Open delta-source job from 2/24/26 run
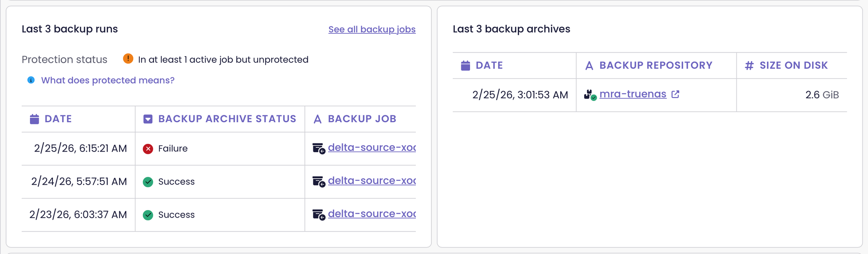 (x=372, y=181)
